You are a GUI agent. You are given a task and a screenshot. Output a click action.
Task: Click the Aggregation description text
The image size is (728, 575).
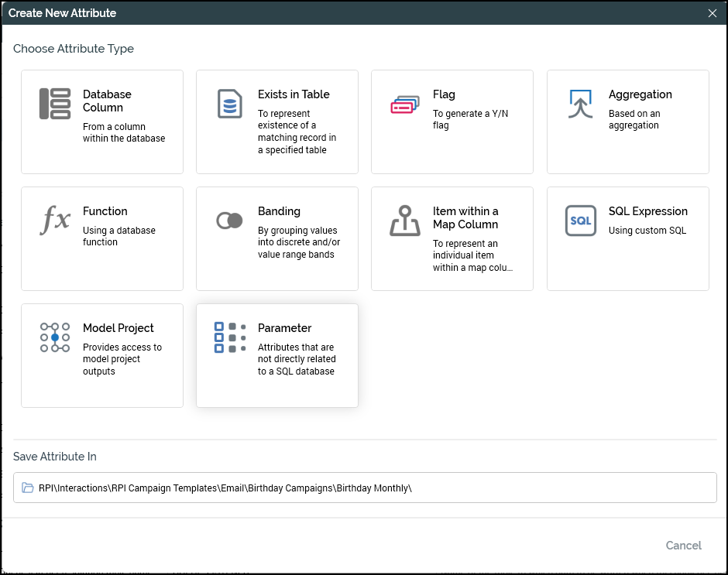634,119
